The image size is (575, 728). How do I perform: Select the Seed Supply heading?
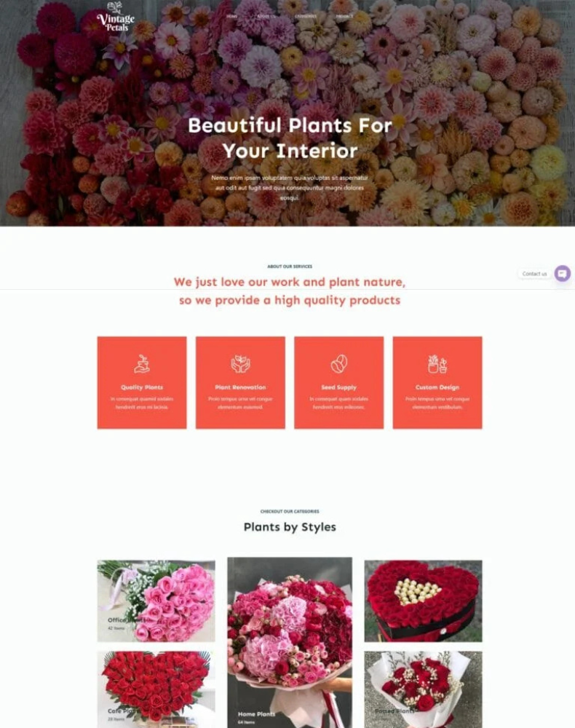tap(338, 387)
